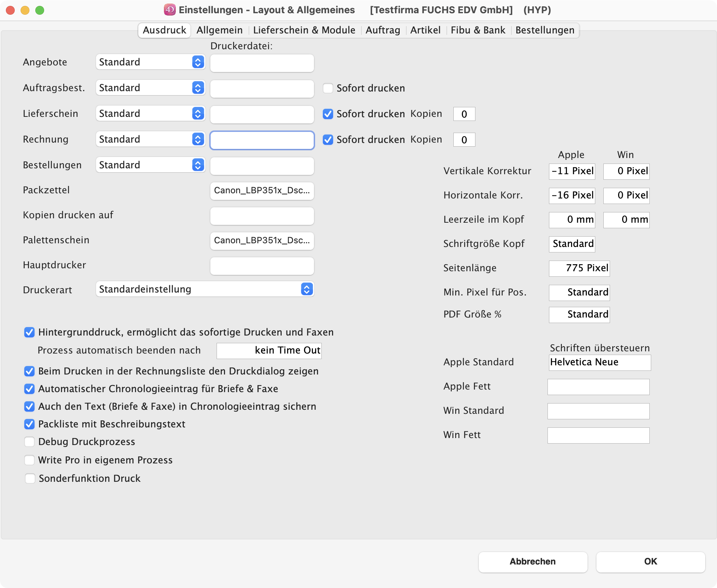Uncheck Sofort drucken for Rechnung
This screenshot has height=588, width=717.
tap(328, 140)
